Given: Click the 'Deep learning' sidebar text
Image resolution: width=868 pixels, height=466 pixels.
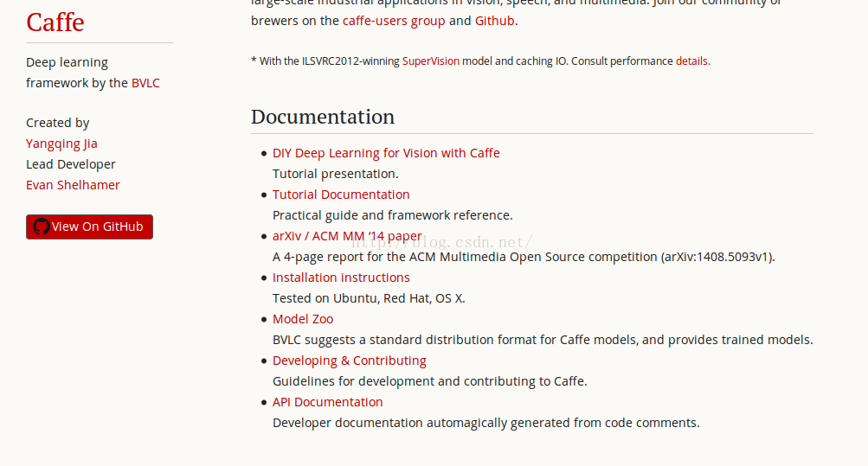Looking at the screenshot, I should (x=67, y=62).
